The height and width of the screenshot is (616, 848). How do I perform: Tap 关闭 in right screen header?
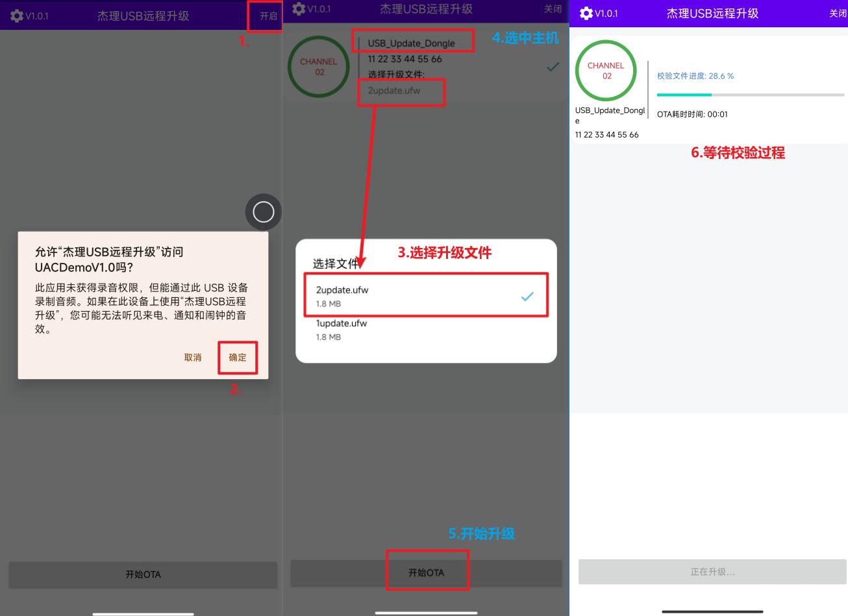[838, 13]
